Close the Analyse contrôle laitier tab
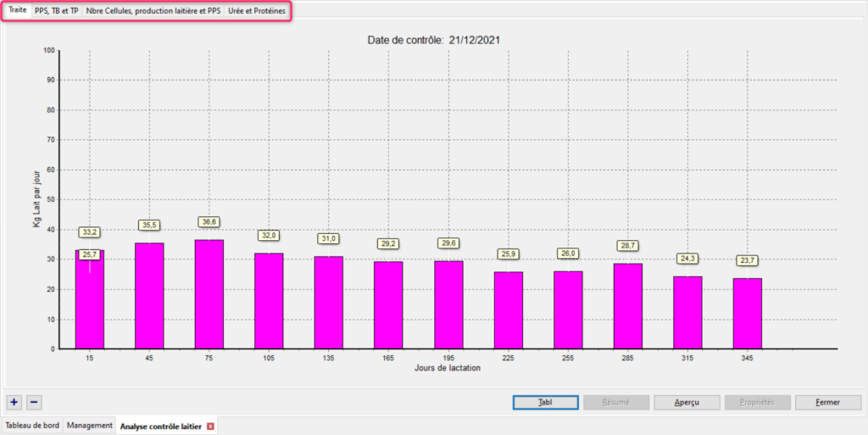Viewport: 868px width, 435px height. click(210, 426)
